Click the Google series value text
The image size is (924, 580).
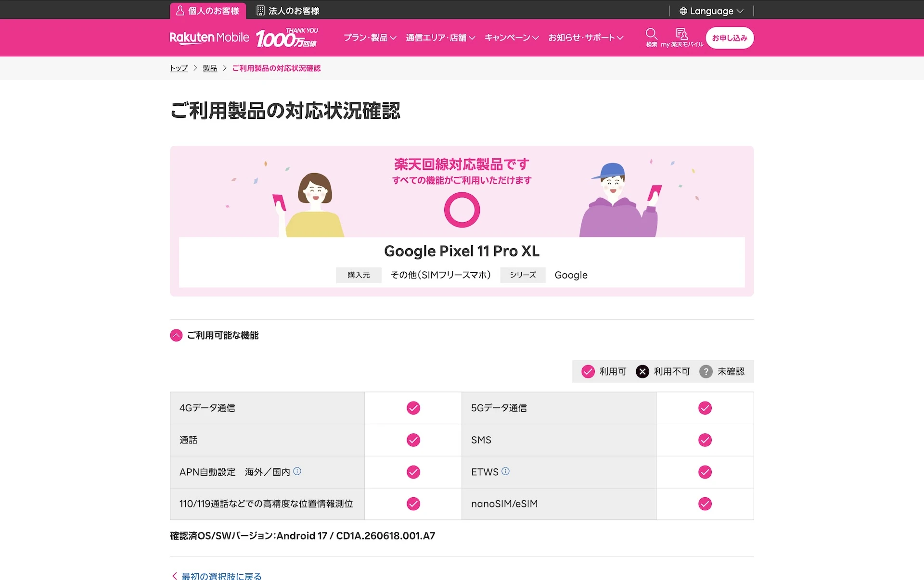571,275
